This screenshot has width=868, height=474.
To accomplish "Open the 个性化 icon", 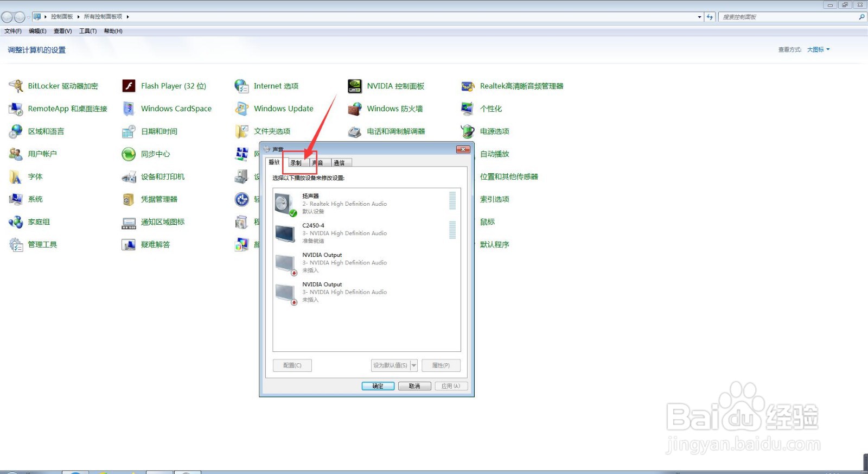I will [468, 109].
